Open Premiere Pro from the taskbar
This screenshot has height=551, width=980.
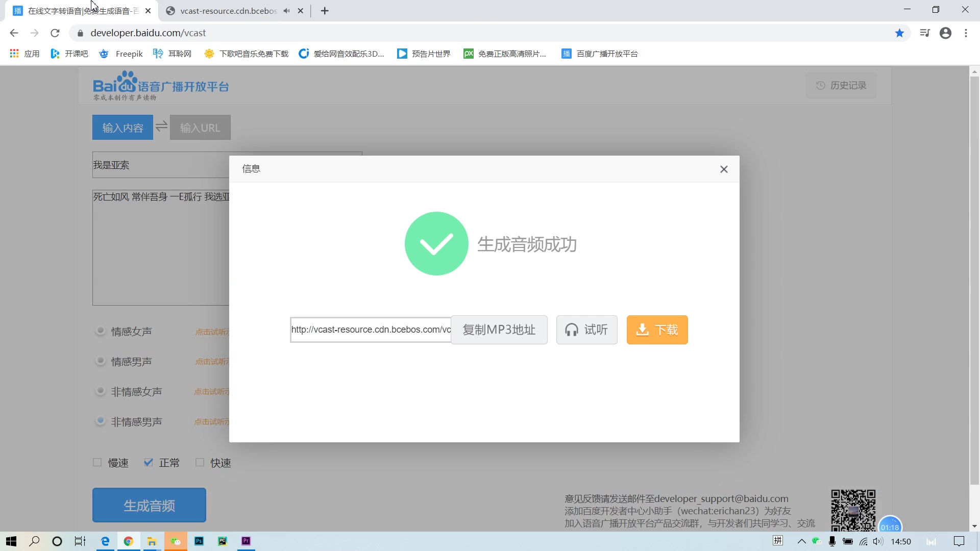tap(246, 541)
